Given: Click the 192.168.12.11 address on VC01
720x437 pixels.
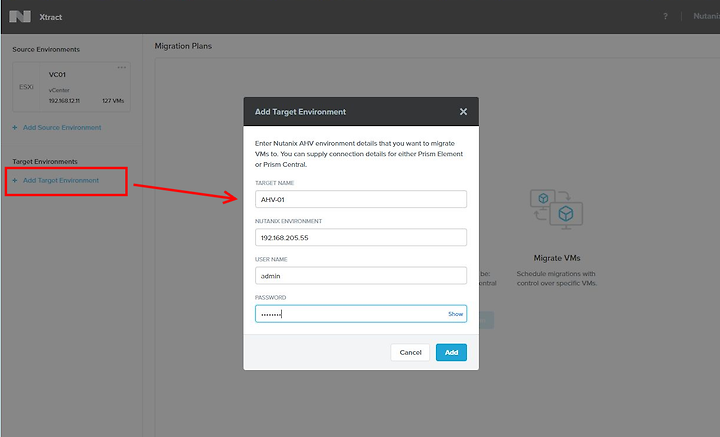Looking at the screenshot, I should [64, 101].
